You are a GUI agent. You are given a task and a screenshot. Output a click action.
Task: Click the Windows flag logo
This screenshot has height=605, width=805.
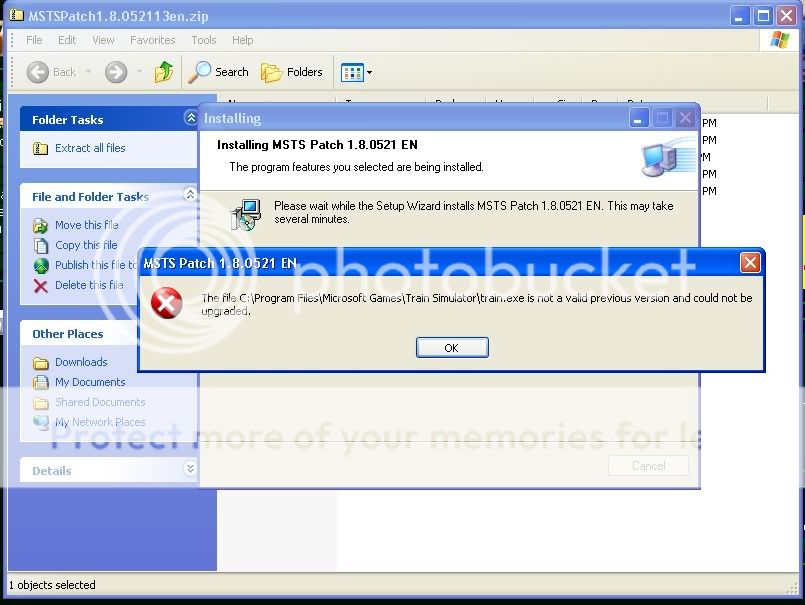(779, 40)
